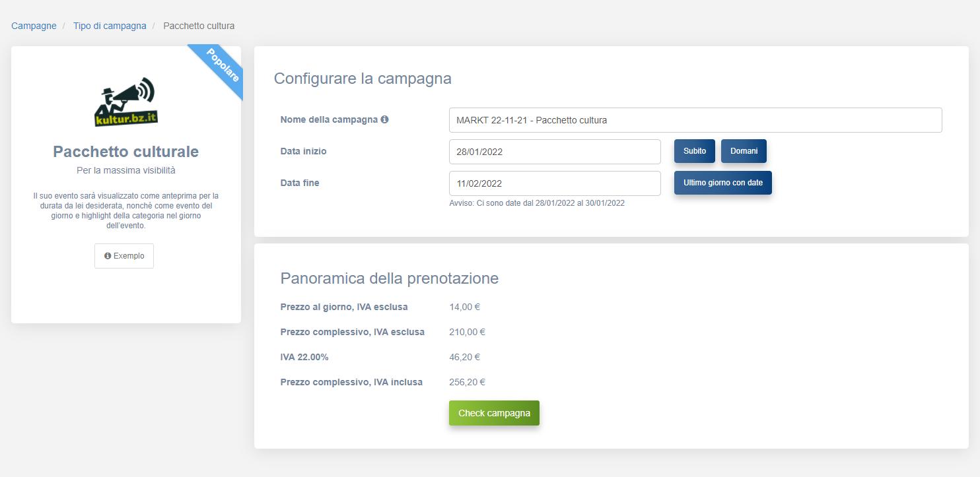The width and height of the screenshot is (980, 477).
Task: Click the 256,20 € total price value
Action: coord(467,382)
